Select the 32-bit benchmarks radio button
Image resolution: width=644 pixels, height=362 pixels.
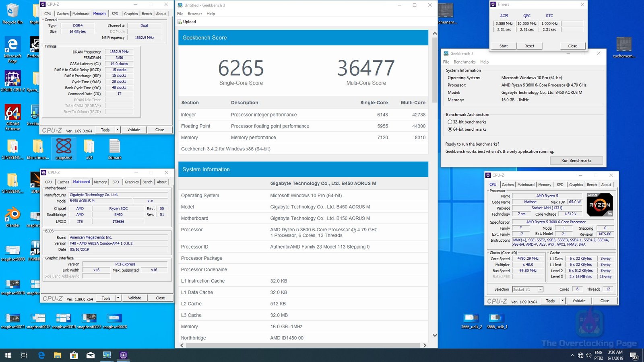point(450,121)
